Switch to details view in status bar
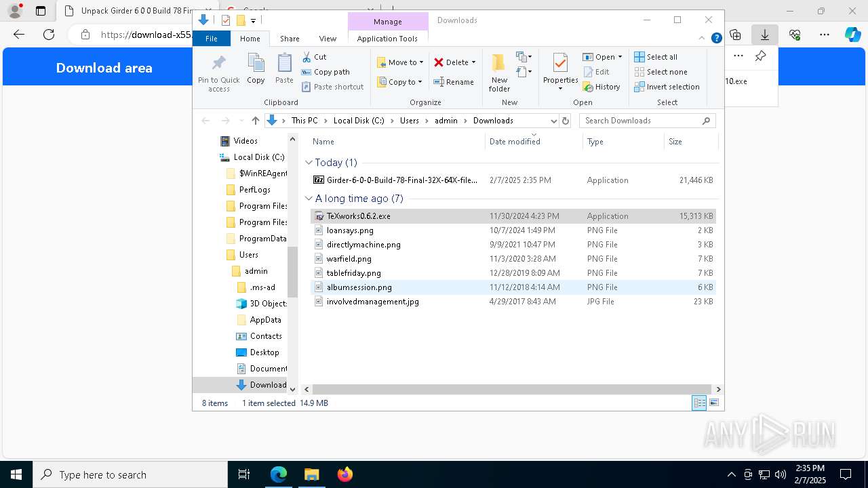This screenshot has height=488, width=868. [699, 403]
